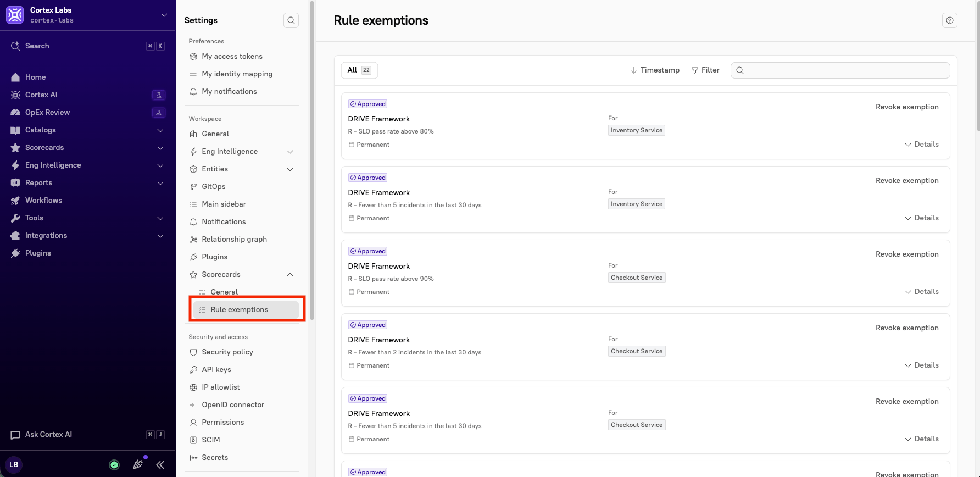Click the OpEx Review beta flask badge
The width and height of the screenshot is (980, 477).
pyautogui.click(x=159, y=113)
